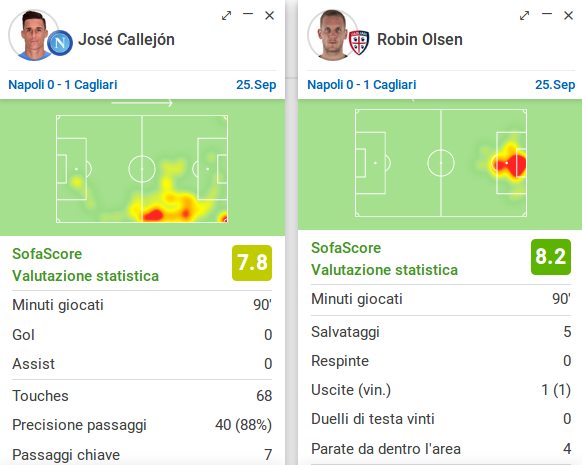
Task: Open Napoli 0 - 1 Cagliari match in Callejón card
Action: tap(63, 85)
